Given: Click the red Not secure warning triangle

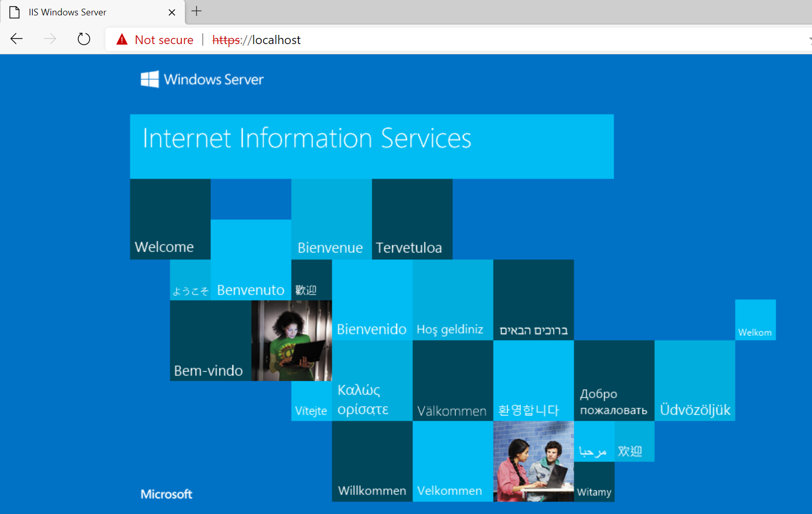Looking at the screenshot, I should [122, 39].
